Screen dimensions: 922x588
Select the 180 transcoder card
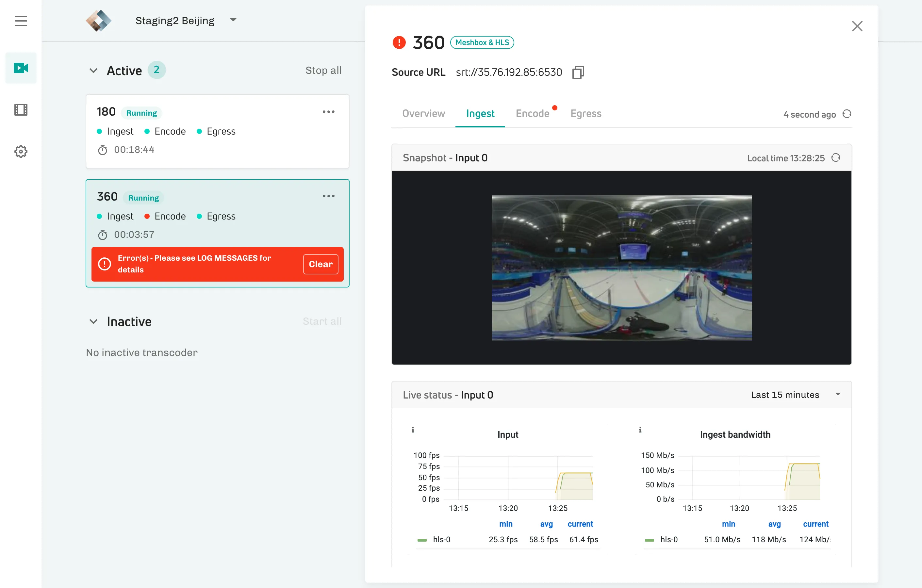[218, 131]
